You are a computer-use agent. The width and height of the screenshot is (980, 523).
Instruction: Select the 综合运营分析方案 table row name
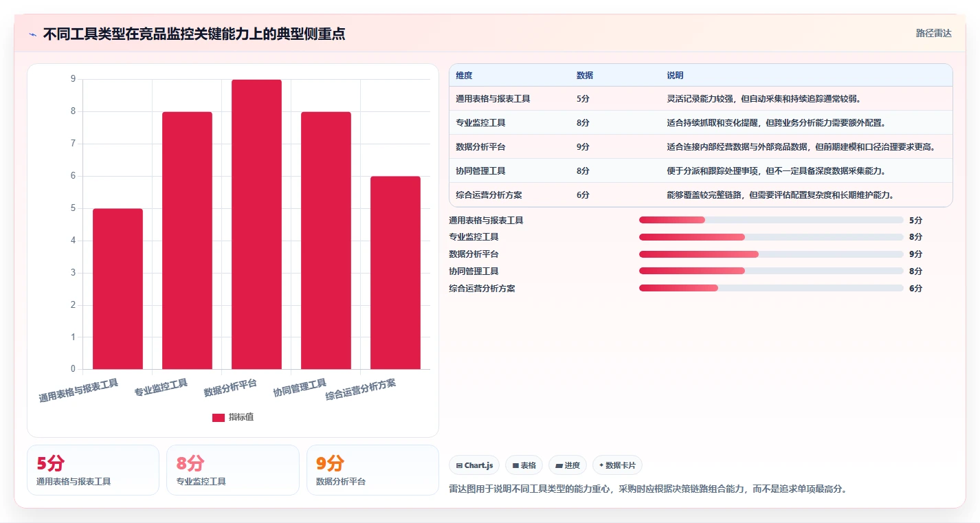[489, 195]
